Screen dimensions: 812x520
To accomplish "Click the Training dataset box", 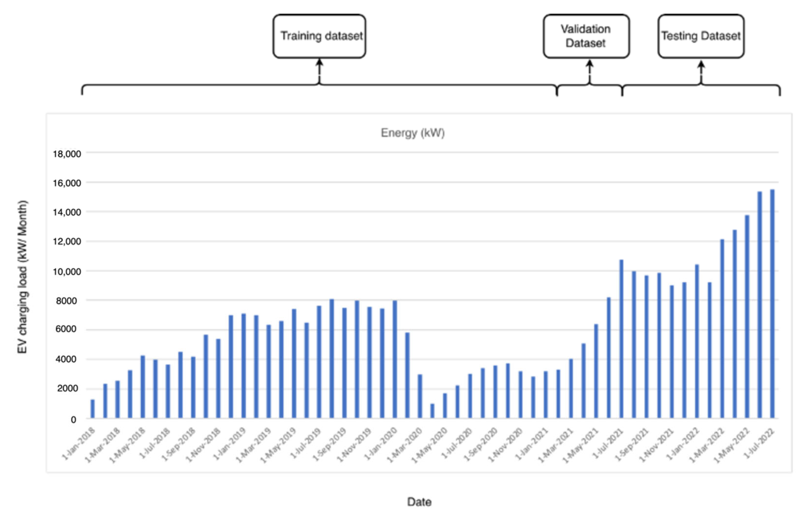I will pyautogui.click(x=319, y=36).
